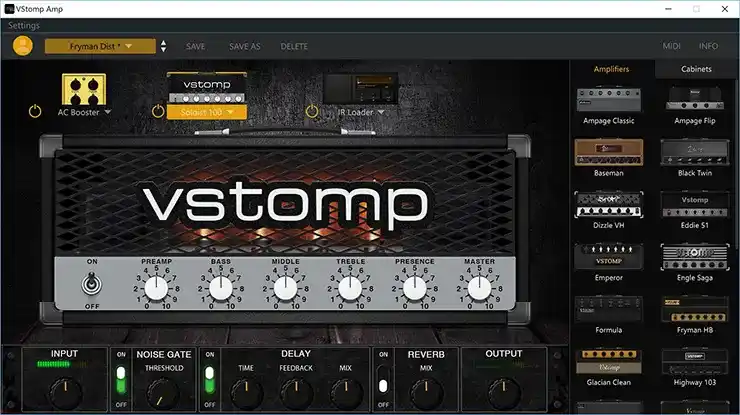740x415 pixels.
Task: Close the VStomp Amp window
Action: [725, 9]
